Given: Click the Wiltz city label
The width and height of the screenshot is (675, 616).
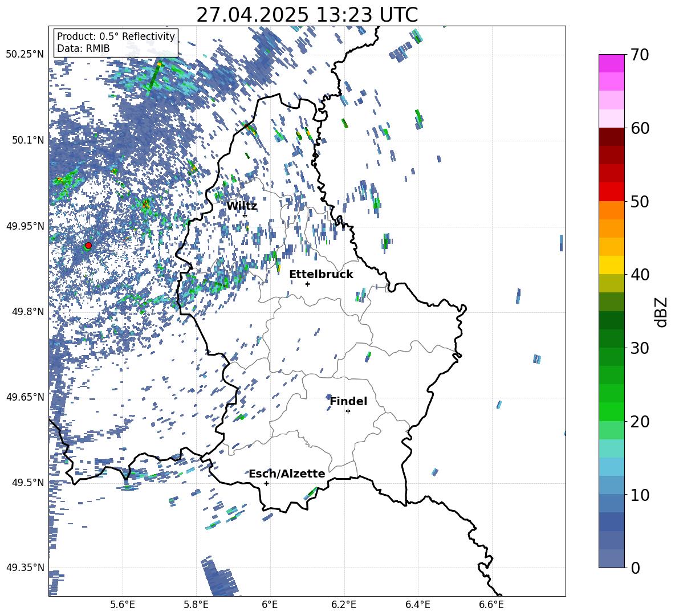Looking at the screenshot, I should pos(242,206).
